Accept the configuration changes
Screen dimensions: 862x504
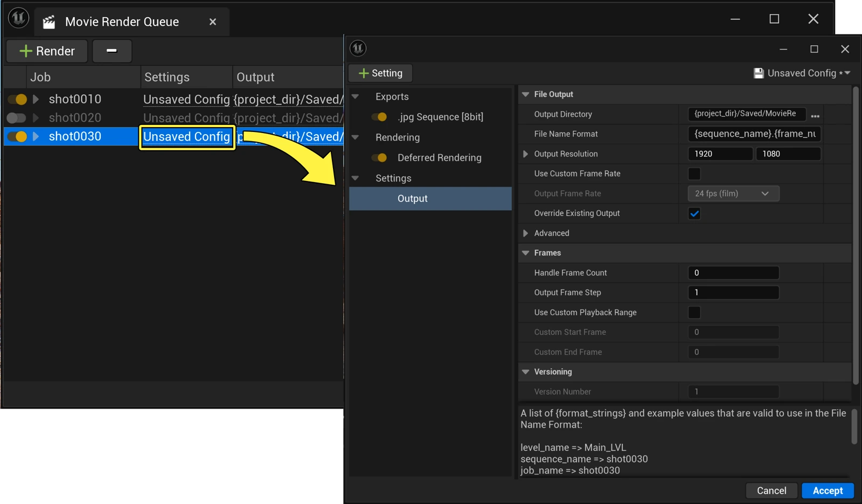coord(828,491)
